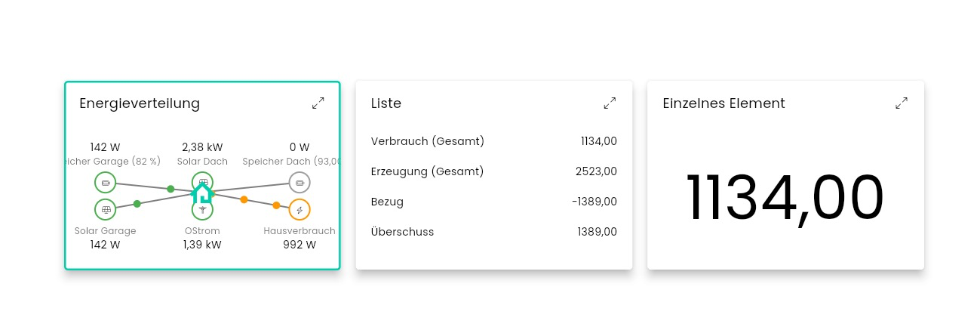Image resolution: width=980 pixels, height=330 pixels.
Task: Click the Liste card title
Action: point(386,103)
